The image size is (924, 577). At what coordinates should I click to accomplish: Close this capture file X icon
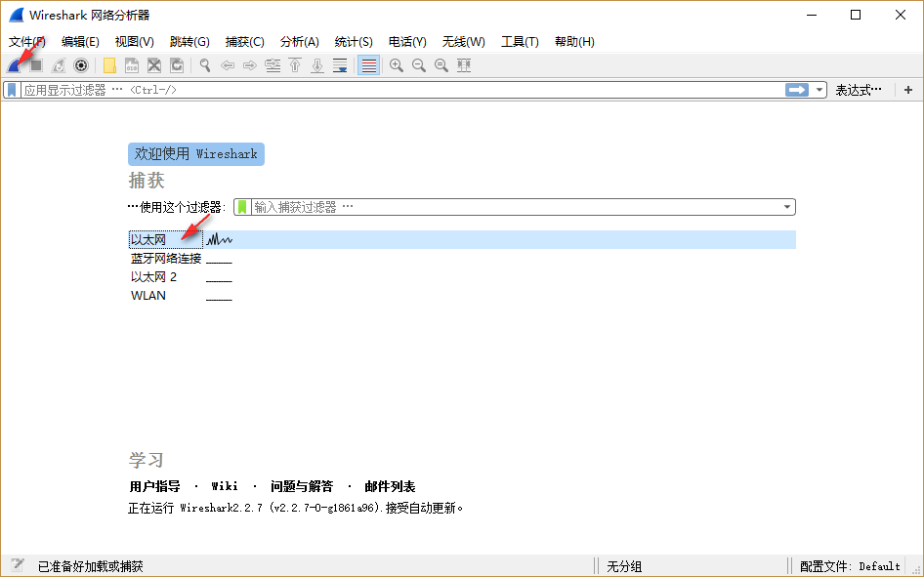point(154,65)
